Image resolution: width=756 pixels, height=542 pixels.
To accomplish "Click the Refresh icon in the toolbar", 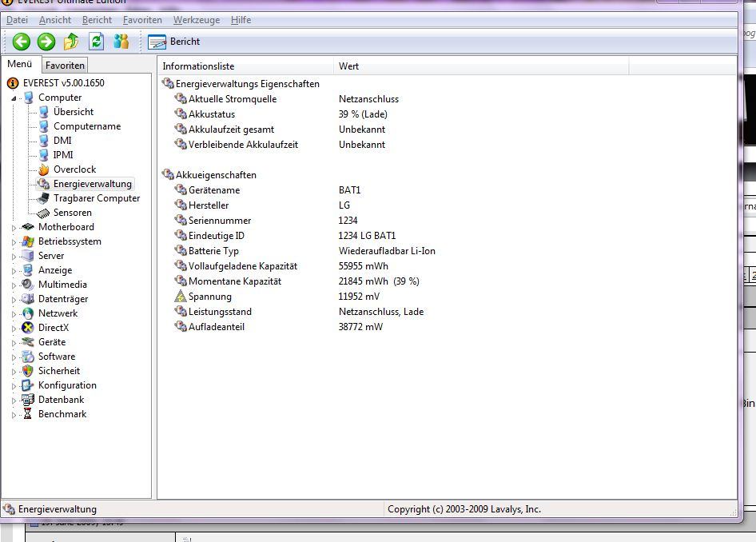I will click(x=97, y=42).
